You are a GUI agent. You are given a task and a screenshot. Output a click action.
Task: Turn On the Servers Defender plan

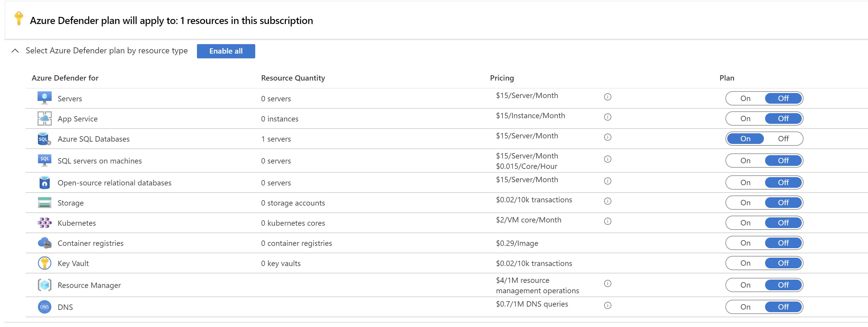745,99
